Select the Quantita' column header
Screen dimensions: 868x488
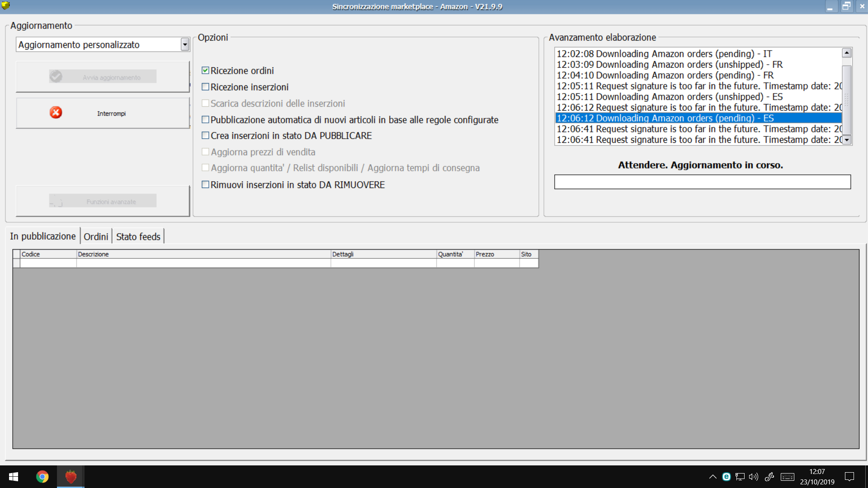(x=455, y=254)
